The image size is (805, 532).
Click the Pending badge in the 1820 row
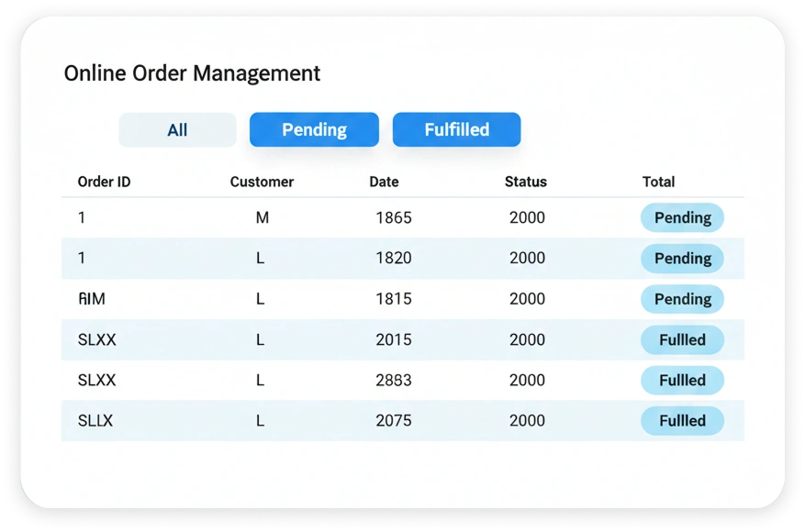tap(682, 258)
